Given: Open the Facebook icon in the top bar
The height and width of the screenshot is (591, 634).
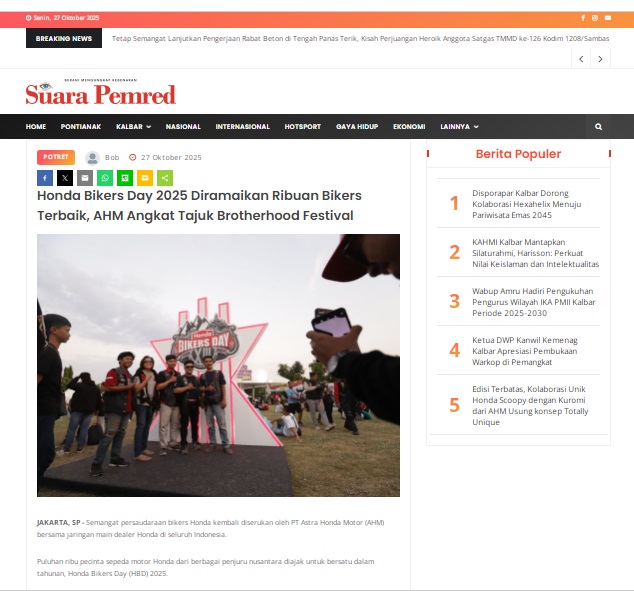Looking at the screenshot, I should (x=583, y=18).
